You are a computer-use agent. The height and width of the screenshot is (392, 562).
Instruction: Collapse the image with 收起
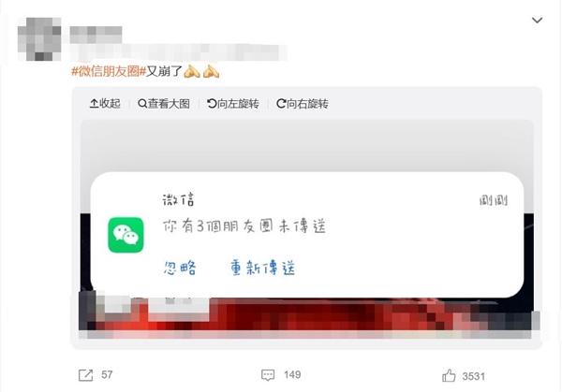point(105,104)
